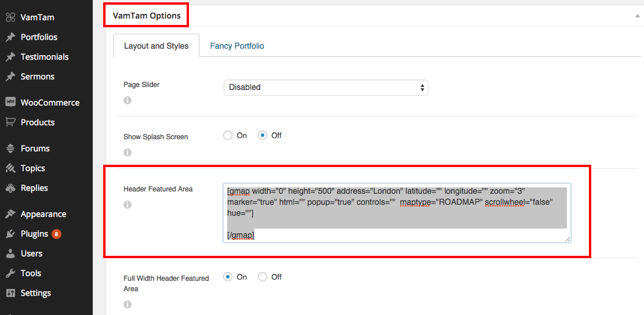The width and height of the screenshot is (644, 315).
Task: Click the VamTam Options panel title
Action: [x=147, y=16]
